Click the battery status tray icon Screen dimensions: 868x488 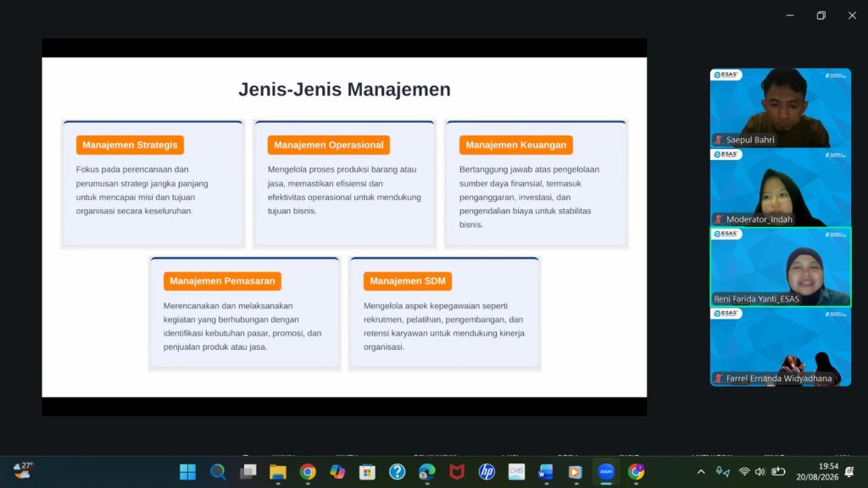pyautogui.click(x=778, y=472)
